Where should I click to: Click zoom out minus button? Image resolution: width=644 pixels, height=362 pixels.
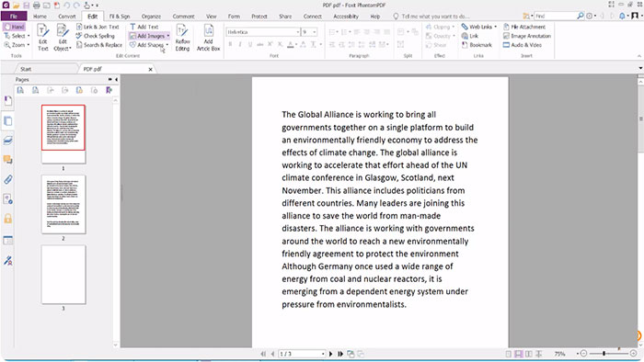583,354
